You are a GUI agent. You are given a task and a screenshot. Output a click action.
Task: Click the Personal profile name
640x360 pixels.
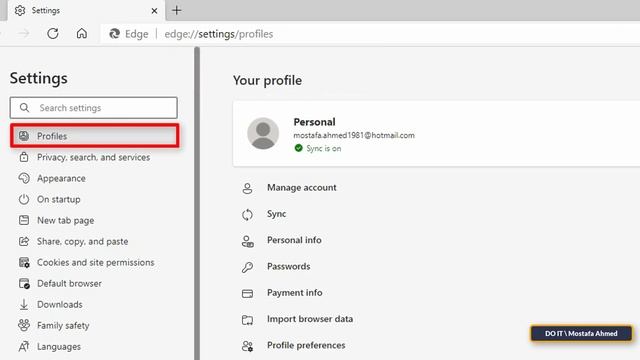pyautogui.click(x=314, y=122)
